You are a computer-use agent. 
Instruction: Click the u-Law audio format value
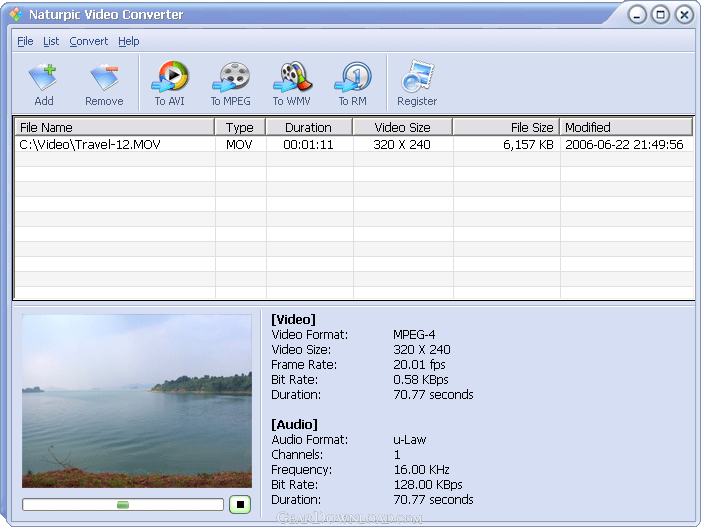(x=410, y=439)
